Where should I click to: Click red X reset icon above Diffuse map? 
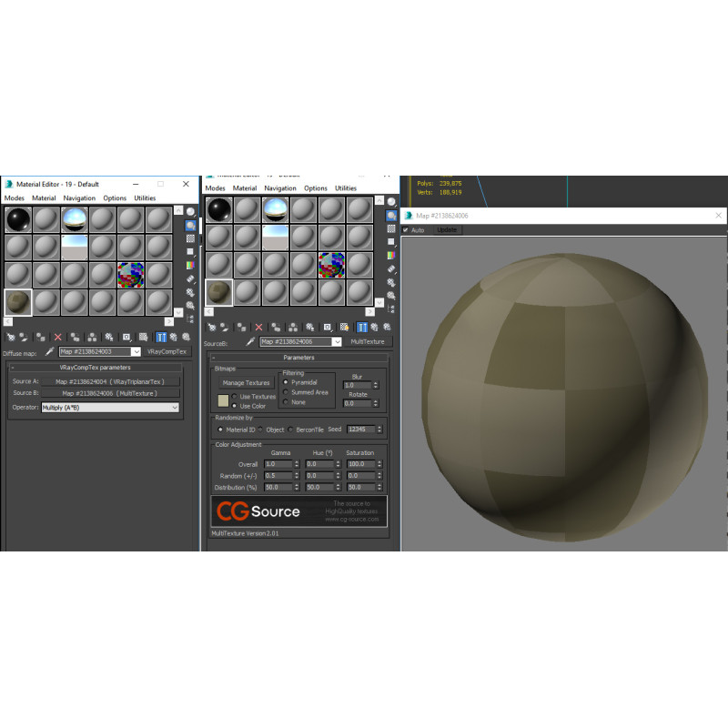point(58,337)
